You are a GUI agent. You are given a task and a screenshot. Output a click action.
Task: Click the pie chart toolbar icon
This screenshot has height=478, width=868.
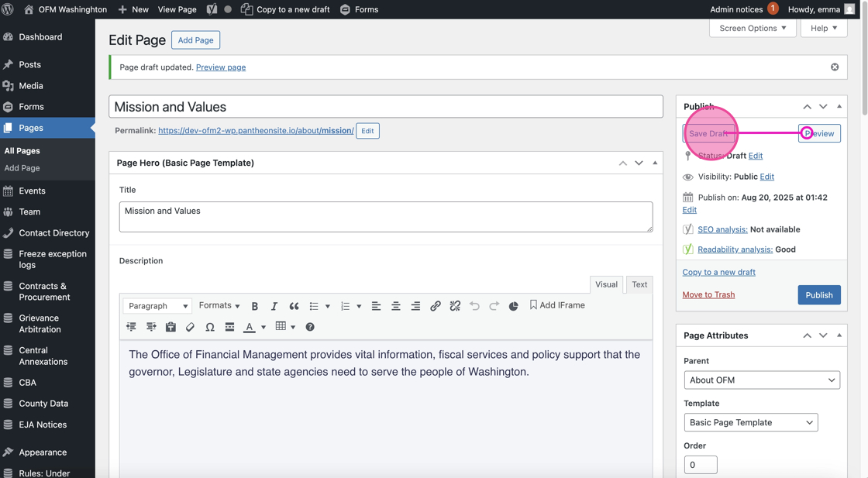(x=514, y=306)
